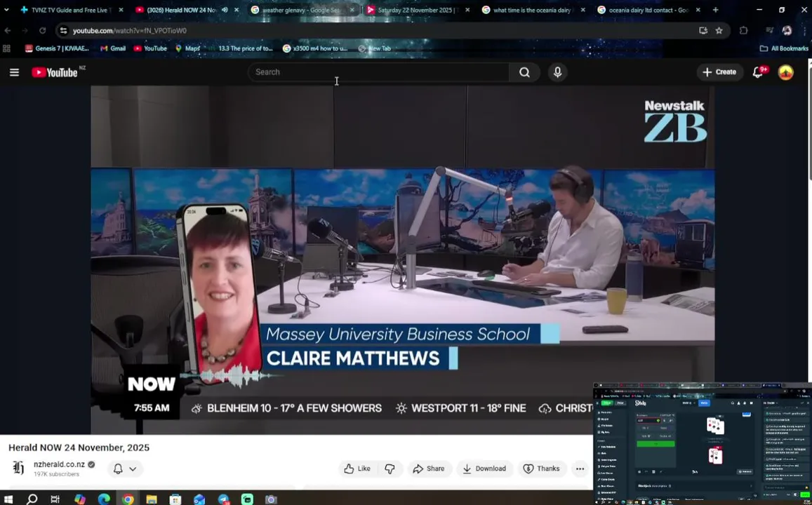Open Windows taskbar search
This screenshot has width=812, height=505.
click(x=32, y=499)
